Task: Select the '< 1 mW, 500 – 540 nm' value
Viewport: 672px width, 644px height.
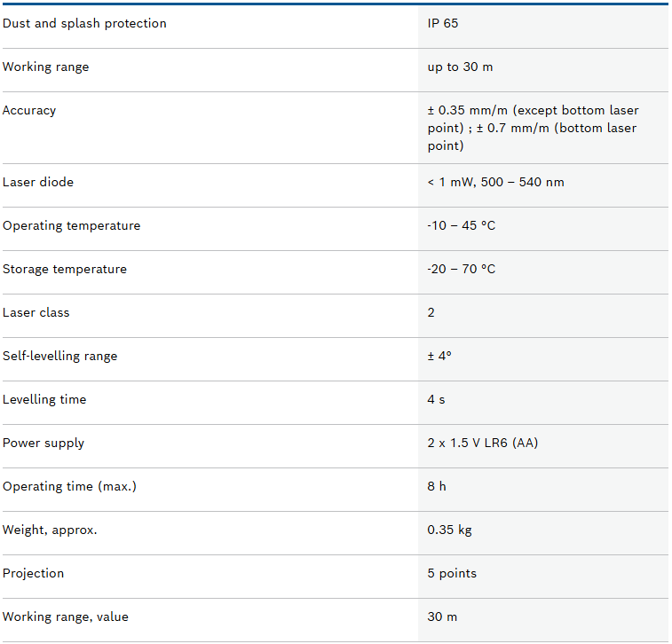Action: point(495,183)
